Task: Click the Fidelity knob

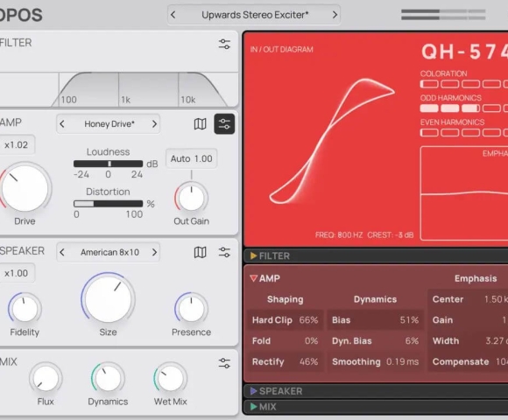Action: [x=25, y=309]
